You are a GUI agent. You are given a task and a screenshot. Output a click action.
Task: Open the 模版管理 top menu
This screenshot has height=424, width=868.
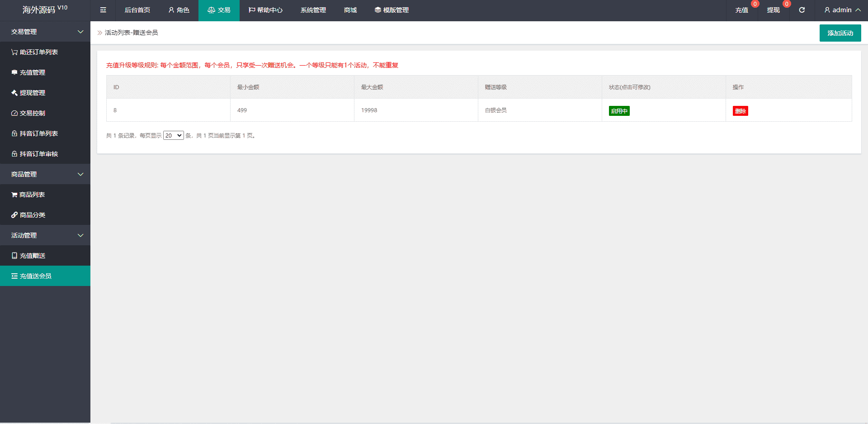pos(392,10)
